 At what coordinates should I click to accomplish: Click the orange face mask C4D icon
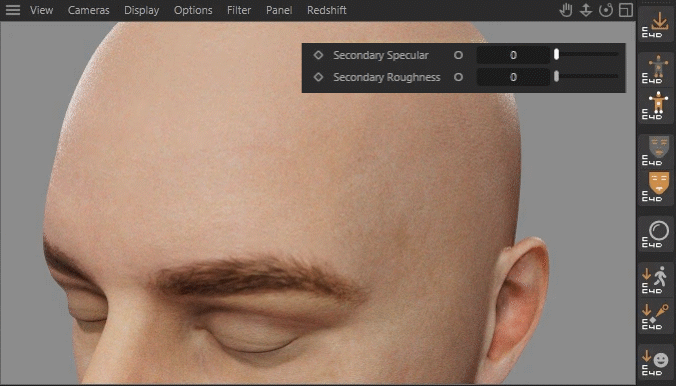coord(656,187)
